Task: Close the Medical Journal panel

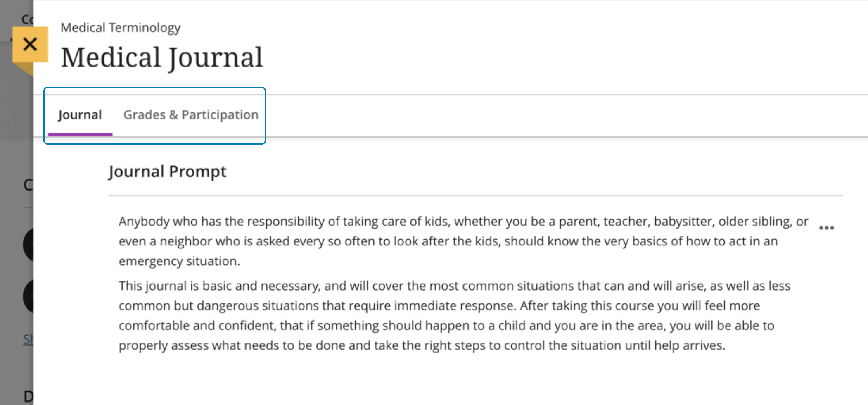Action: click(x=30, y=44)
